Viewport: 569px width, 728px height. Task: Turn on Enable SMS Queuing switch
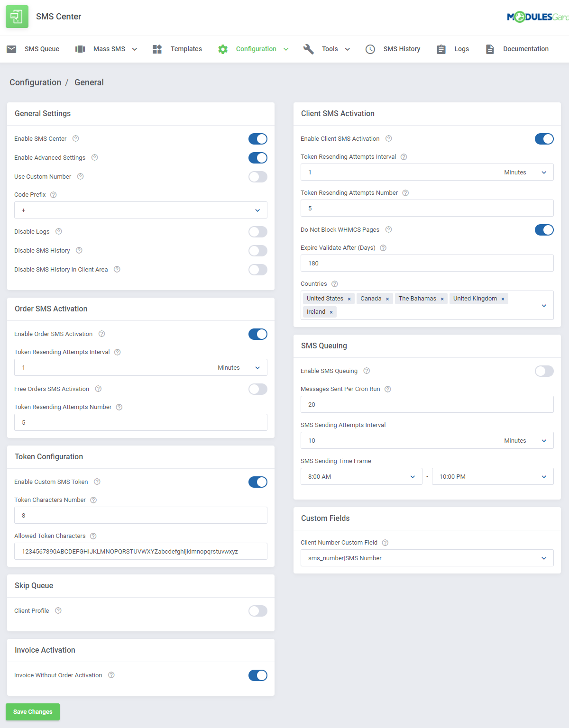(544, 371)
